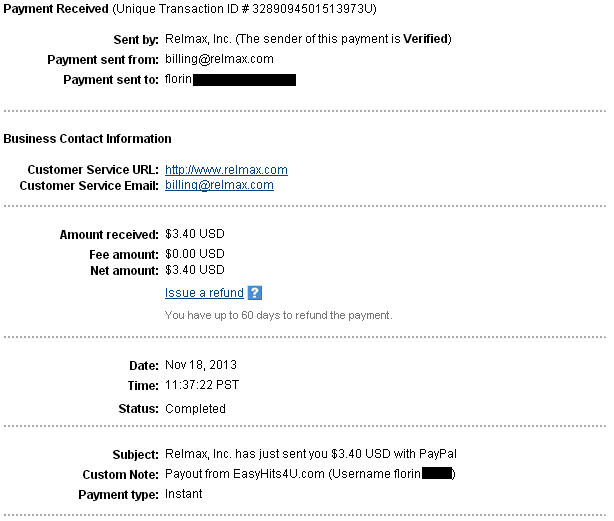Open the Issue a refund link

(204, 293)
